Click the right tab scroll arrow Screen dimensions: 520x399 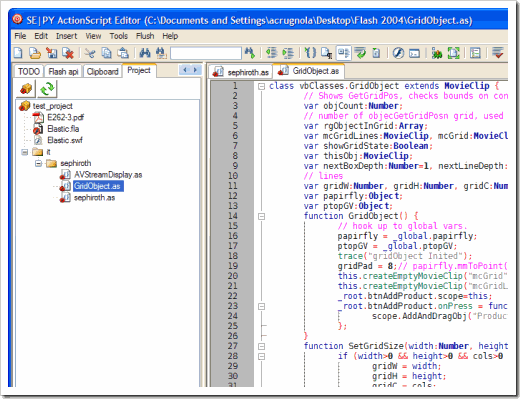(196, 70)
